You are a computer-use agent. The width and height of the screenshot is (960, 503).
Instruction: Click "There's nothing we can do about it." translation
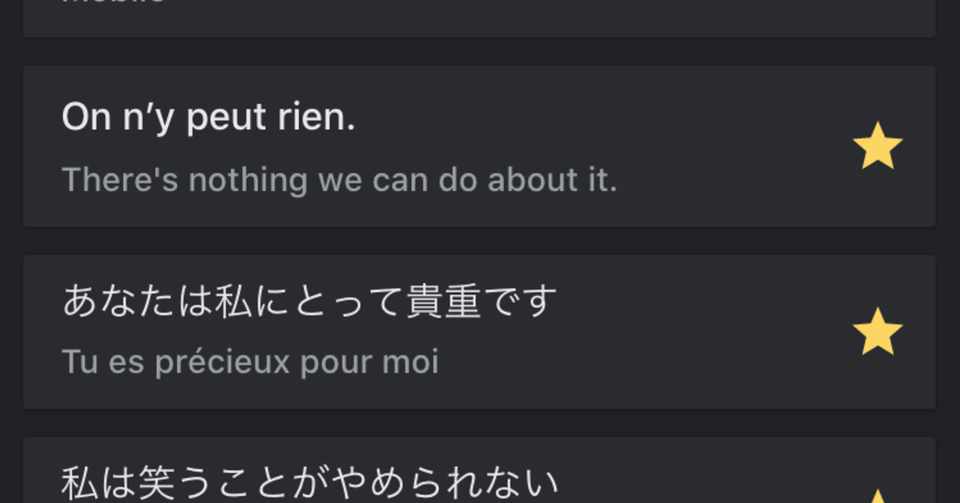339,180
